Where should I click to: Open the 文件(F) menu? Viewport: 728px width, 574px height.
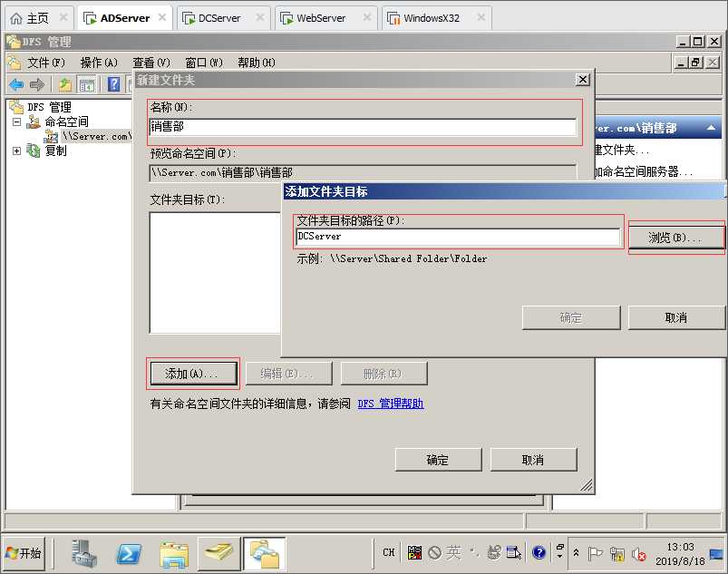pyautogui.click(x=46, y=63)
